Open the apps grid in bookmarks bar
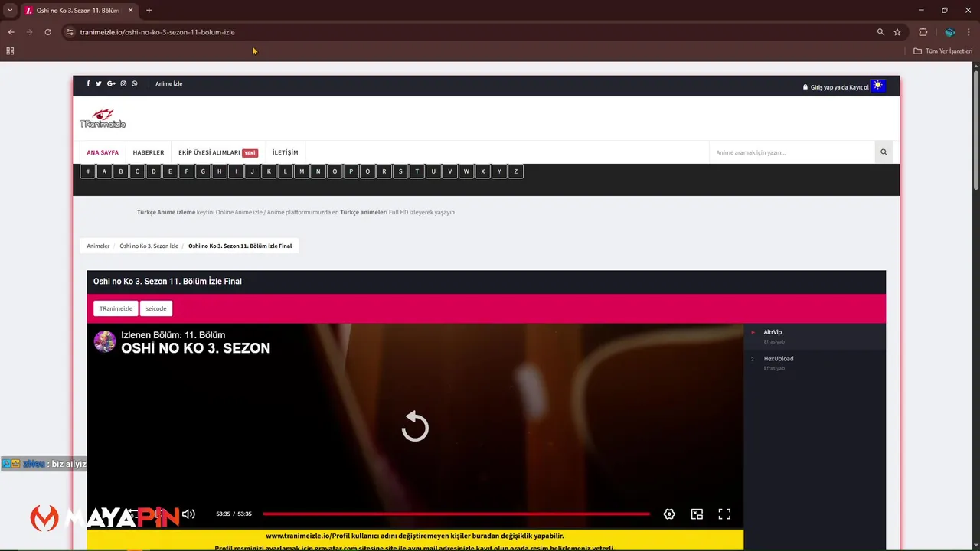 coord(10,51)
